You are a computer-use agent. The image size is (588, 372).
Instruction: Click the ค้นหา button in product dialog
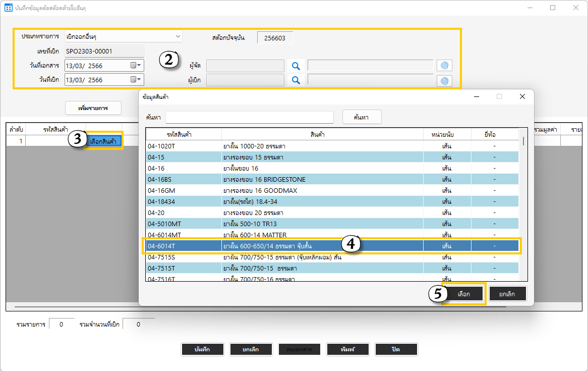[362, 117]
